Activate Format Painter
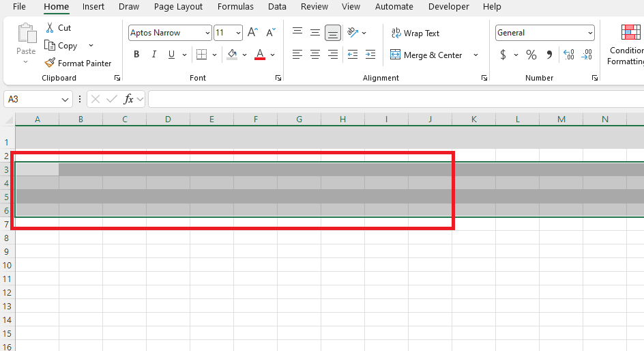 pos(78,64)
